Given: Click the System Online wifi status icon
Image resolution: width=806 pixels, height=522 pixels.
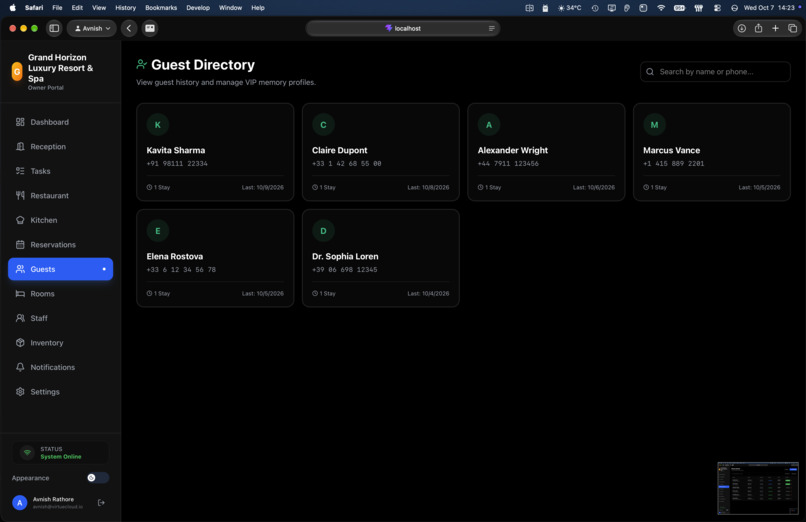Looking at the screenshot, I should [x=27, y=453].
